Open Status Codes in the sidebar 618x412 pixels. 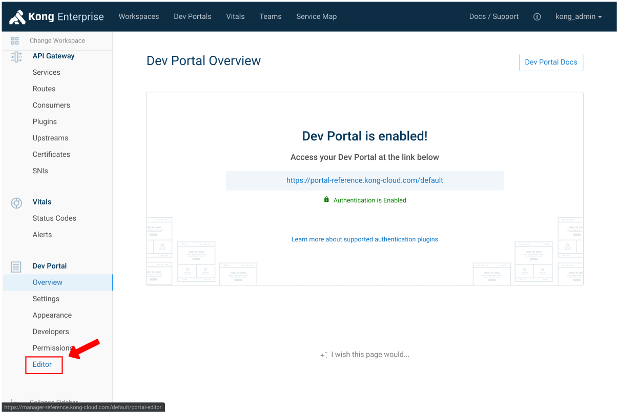coord(54,218)
